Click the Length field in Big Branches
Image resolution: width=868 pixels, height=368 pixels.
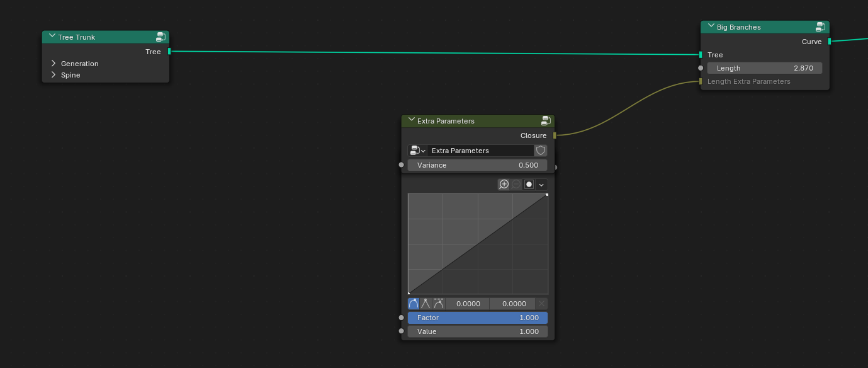pyautogui.click(x=765, y=68)
